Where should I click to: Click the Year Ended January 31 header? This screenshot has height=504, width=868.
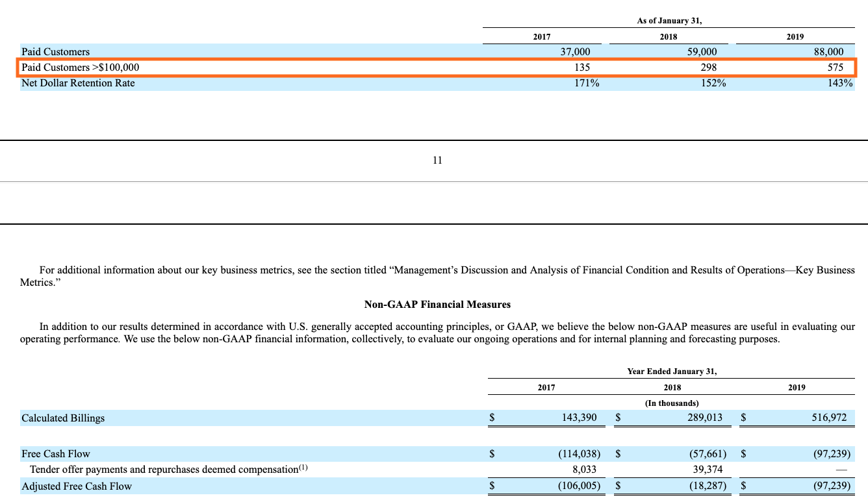pyautogui.click(x=672, y=371)
